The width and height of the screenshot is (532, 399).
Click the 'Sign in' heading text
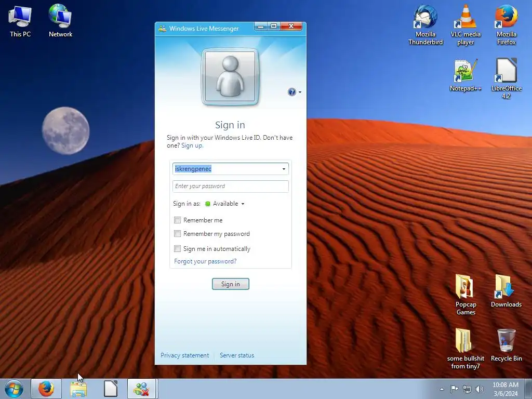tap(230, 125)
